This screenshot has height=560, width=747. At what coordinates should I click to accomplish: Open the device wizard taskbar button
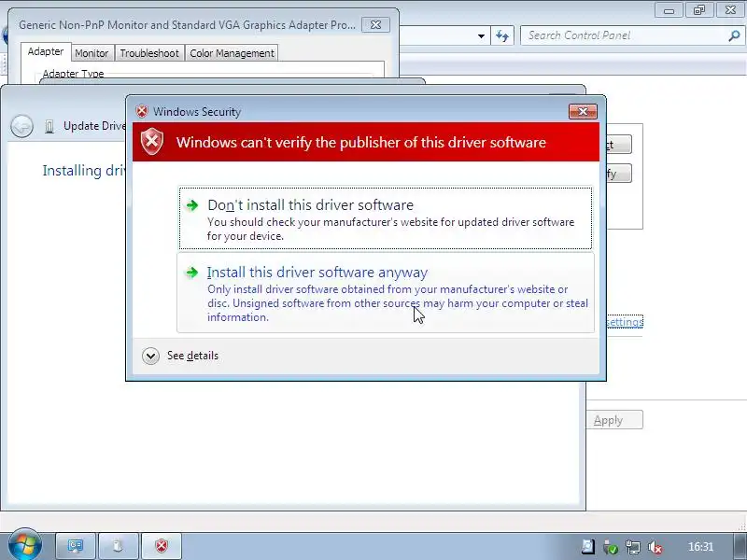coord(119,546)
